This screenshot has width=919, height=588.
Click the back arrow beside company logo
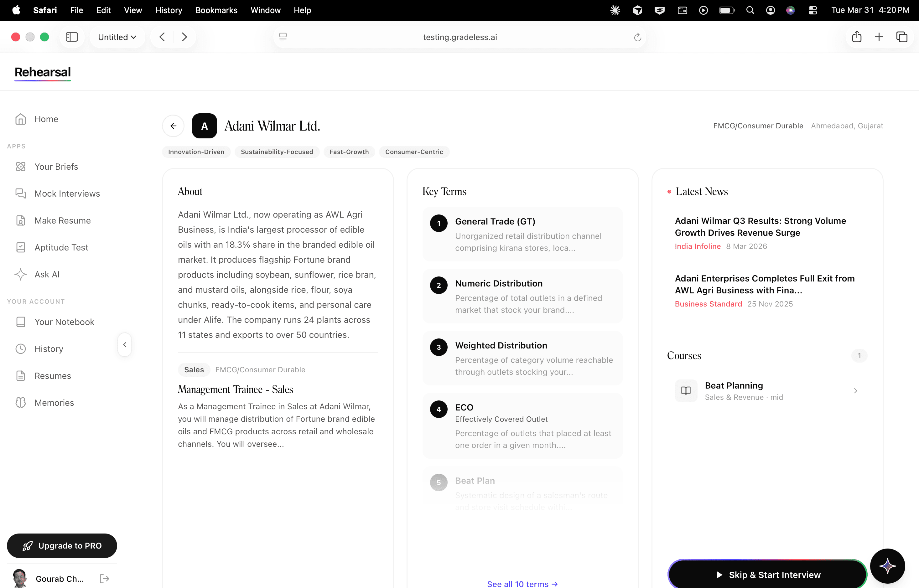click(174, 126)
